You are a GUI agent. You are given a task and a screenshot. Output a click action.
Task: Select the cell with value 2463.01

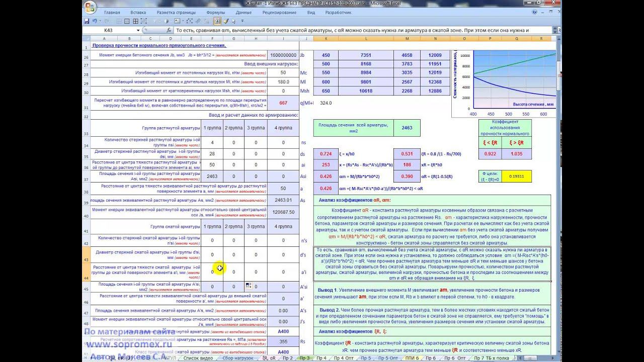(x=283, y=200)
